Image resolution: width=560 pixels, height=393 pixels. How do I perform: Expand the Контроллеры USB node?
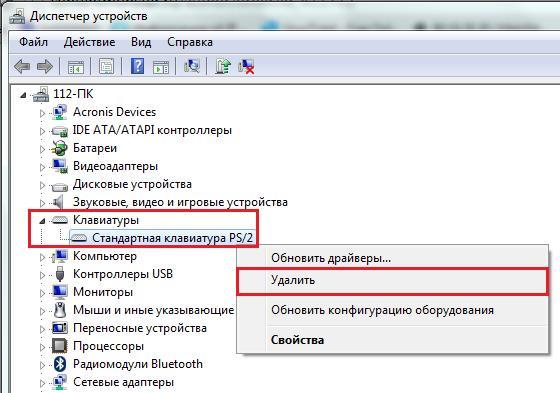point(42,275)
